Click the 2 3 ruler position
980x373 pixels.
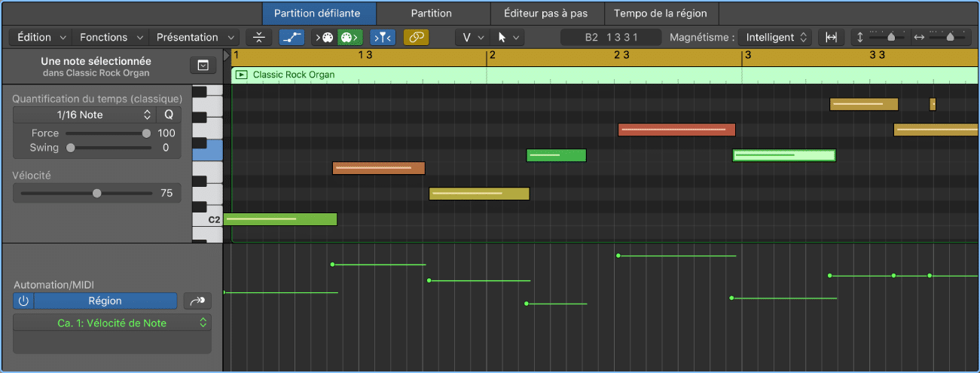tap(621, 55)
